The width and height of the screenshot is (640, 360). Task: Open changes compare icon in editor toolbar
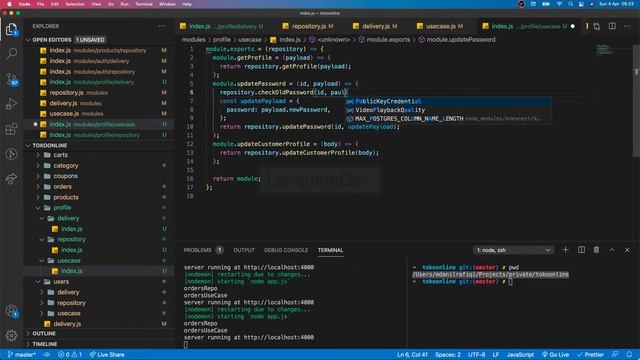tap(597, 26)
